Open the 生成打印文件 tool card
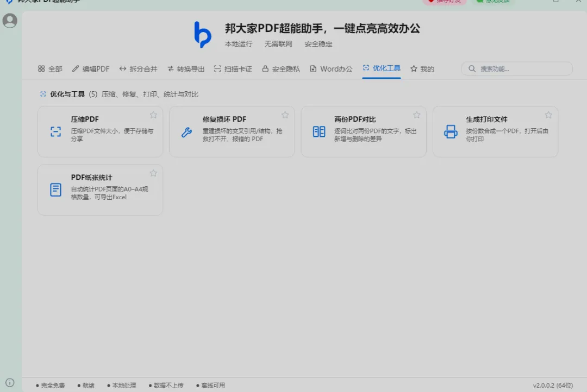Image resolution: width=587 pixels, height=392 pixels. [495, 132]
